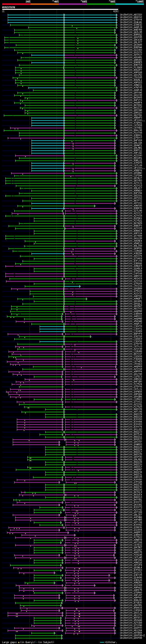The image size is (146, 644).
Task: Click the UniRef100_P13869 entry
Action: click(131, 67)
